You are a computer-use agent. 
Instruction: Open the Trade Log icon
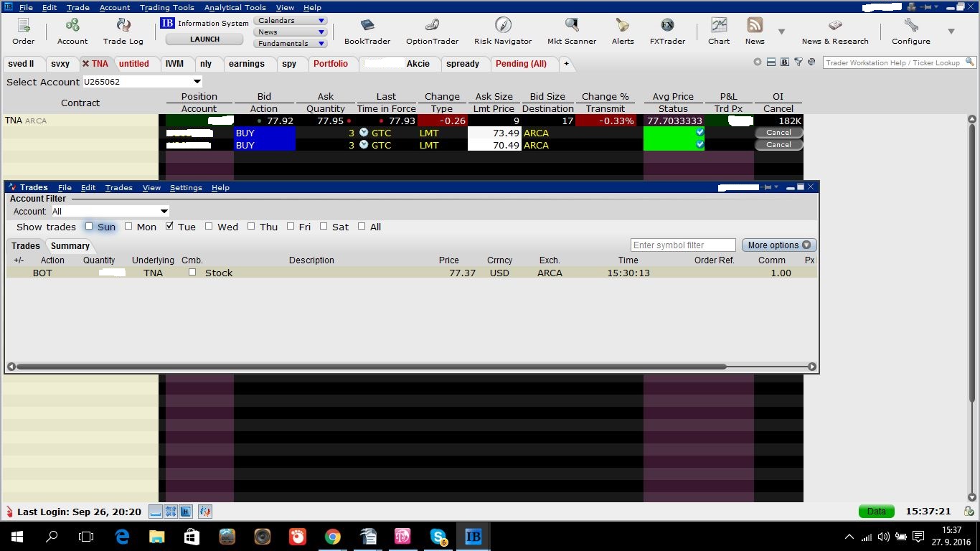coord(123,32)
